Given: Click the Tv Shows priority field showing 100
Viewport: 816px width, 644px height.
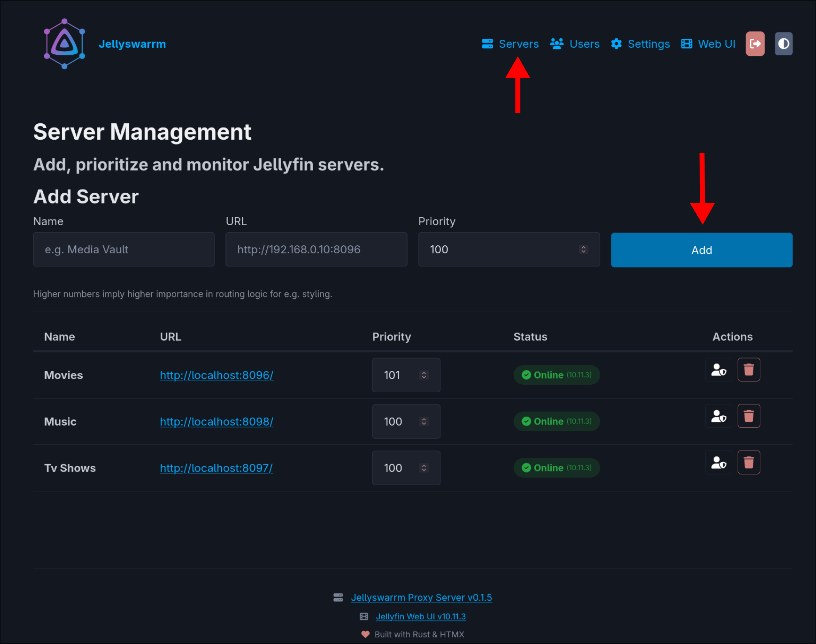Looking at the screenshot, I should 406,468.
